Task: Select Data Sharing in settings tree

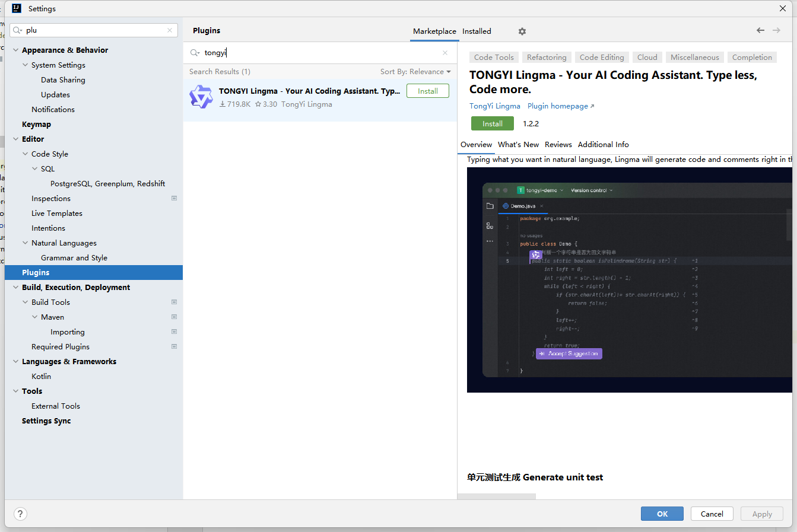Action: [x=63, y=80]
